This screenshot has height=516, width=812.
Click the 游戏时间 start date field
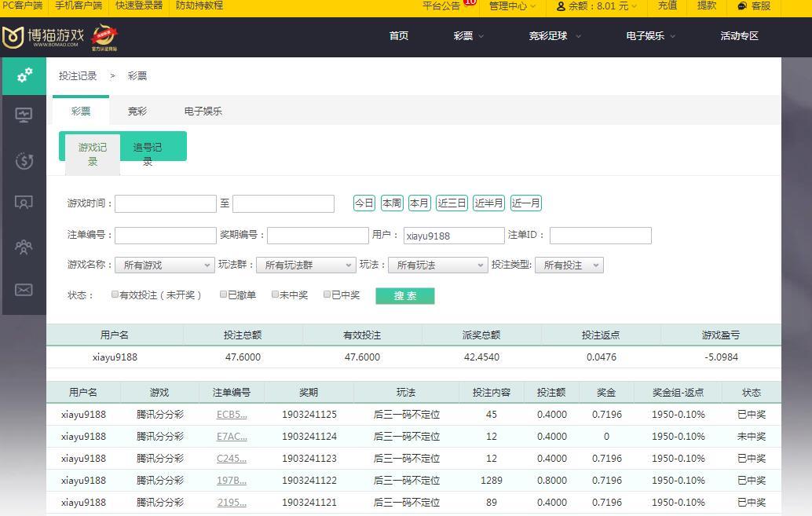[x=166, y=203]
